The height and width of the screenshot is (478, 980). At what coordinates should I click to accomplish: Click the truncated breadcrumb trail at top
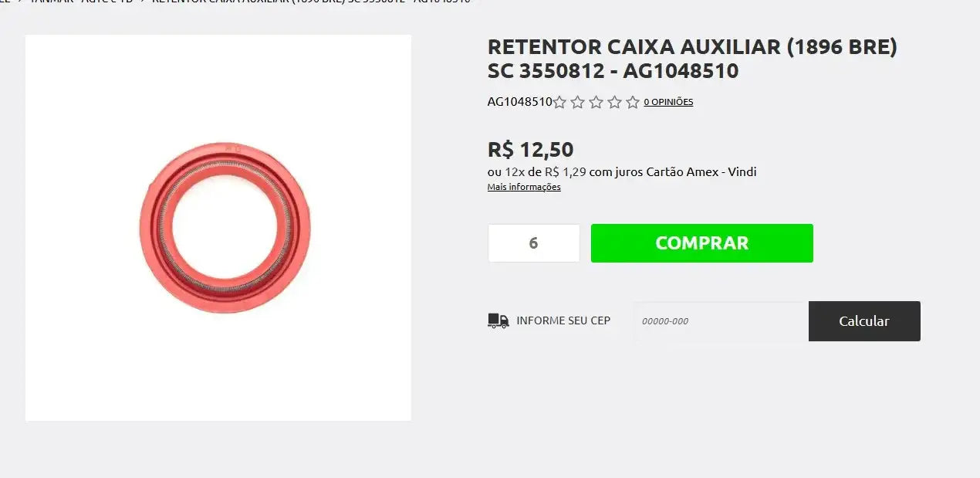coord(235,2)
